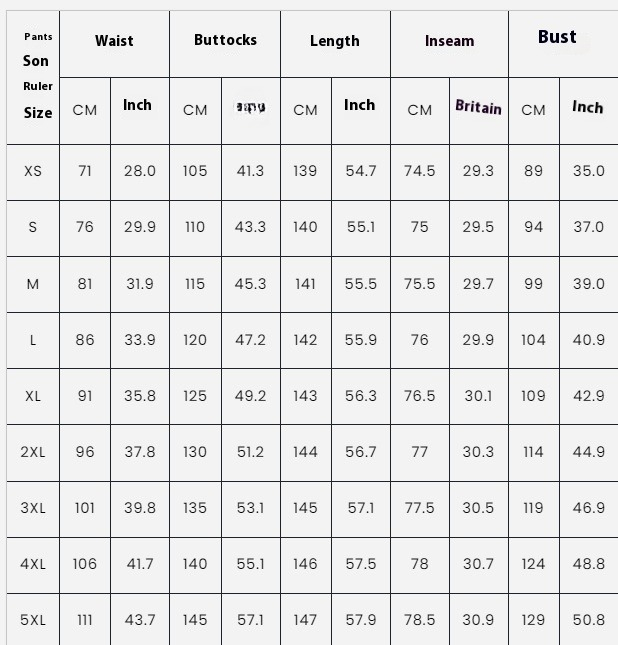Screen dimensions: 618x645
Task: Click the 2XL buttocks inch value 51.2
Action: [x=250, y=452]
